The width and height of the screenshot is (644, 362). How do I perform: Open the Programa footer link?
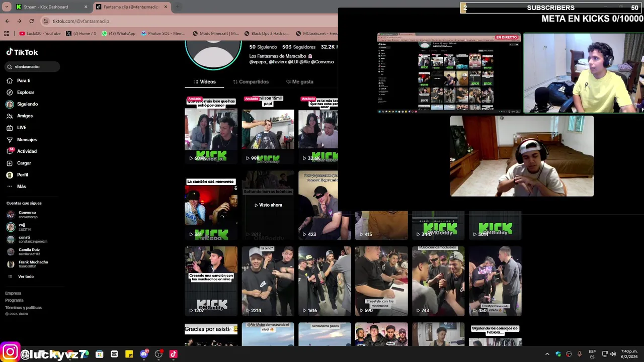click(14, 300)
